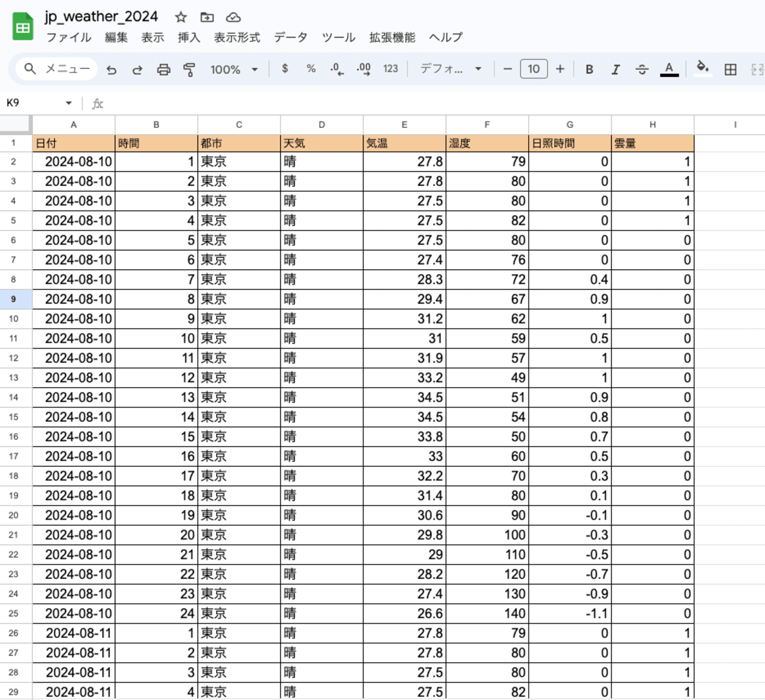The height and width of the screenshot is (700, 765).
Task: Expand the K9 name box dropdown
Action: coord(68,103)
